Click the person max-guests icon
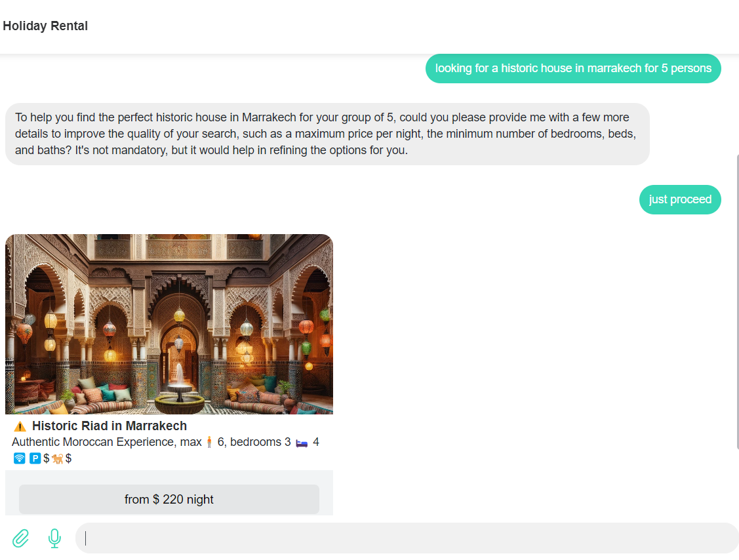 (x=210, y=443)
